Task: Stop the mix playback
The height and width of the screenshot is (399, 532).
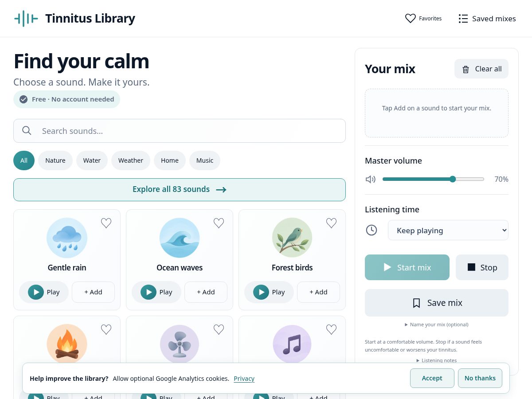Action: pyautogui.click(x=482, y=267)
